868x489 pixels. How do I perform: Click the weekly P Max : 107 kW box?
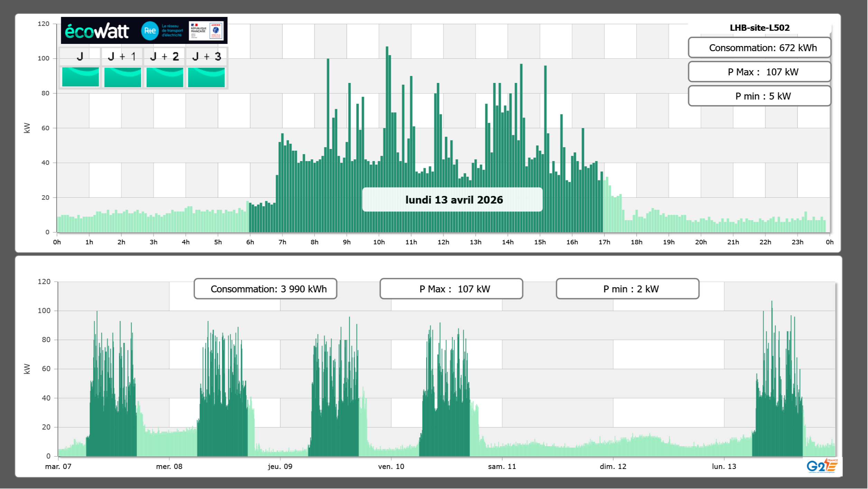(451, 289)
